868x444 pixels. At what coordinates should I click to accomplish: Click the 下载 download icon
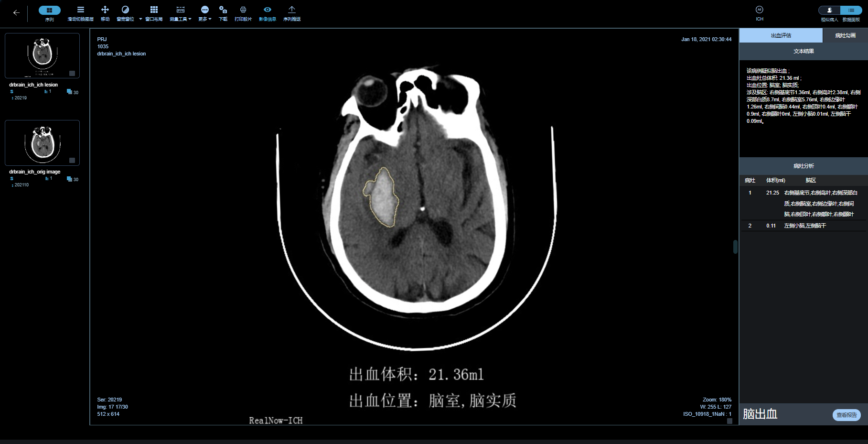223,10
